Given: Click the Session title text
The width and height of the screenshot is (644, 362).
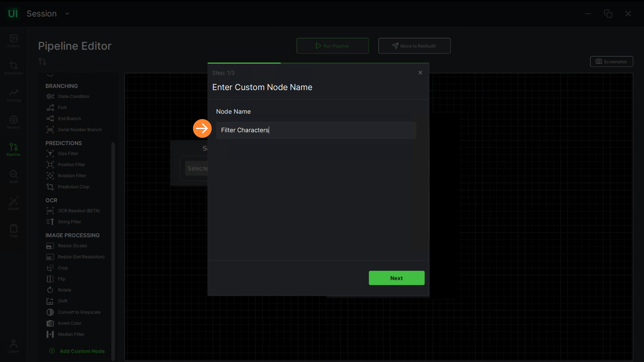Looking at the screenshot, I should point(42,13).
